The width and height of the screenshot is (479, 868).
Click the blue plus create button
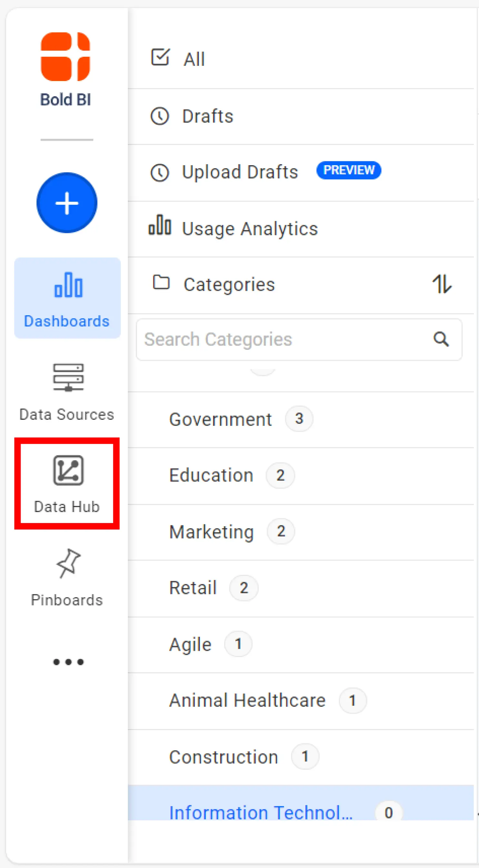point(67,203)
